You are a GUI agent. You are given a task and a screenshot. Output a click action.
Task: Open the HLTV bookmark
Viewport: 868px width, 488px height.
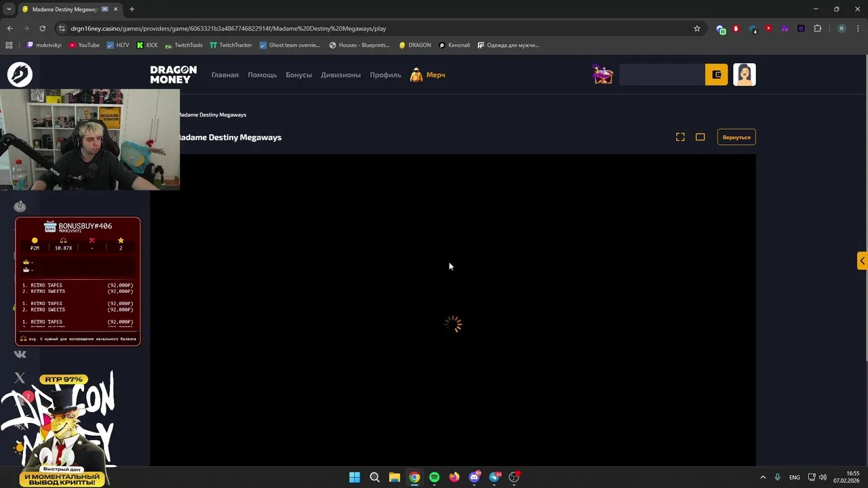(x=118, y=45)
